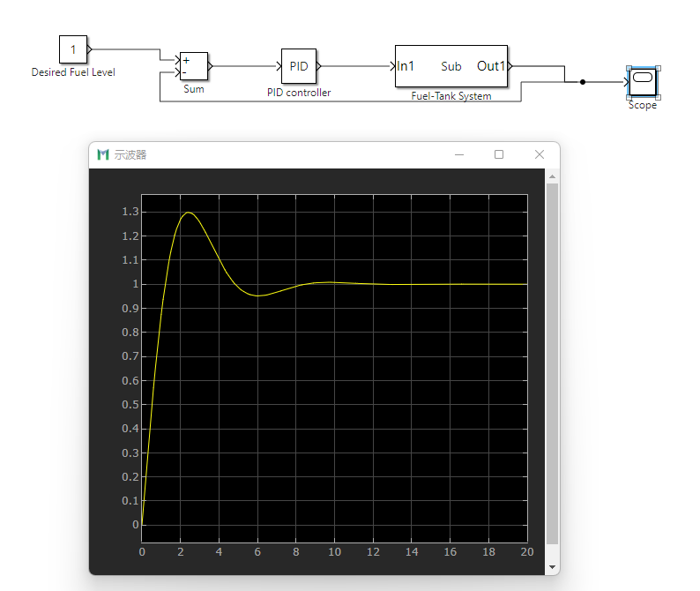Image resolution: width=700 pixels, height=591 pixels.
Task: Click the 'Out1' port label on subsystem
Action: 491,66
